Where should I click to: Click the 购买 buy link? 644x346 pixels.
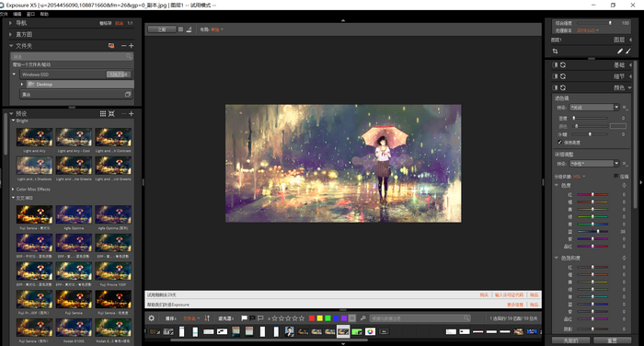[484, 295]
